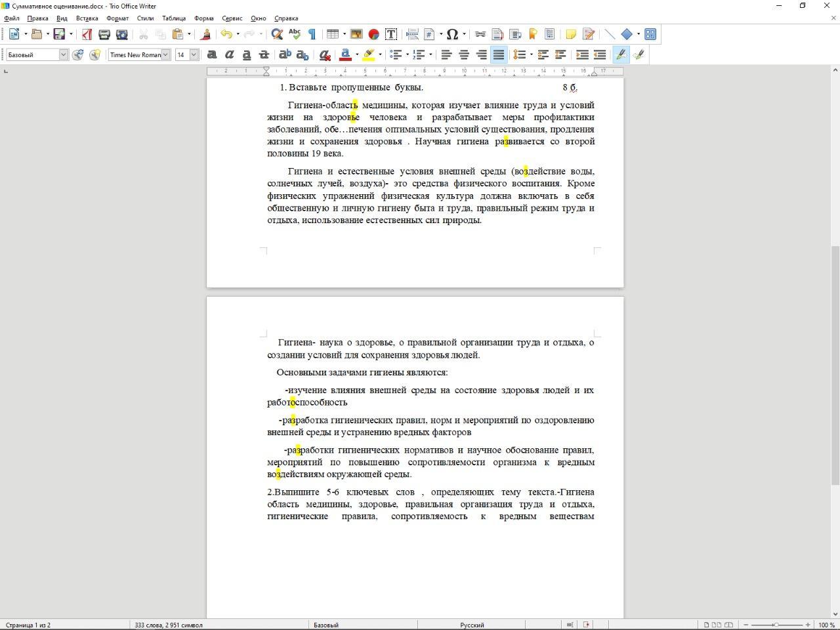The image size is (840, 630).
Task: Toggle italic formatting
Action: (x=230, y=54)
